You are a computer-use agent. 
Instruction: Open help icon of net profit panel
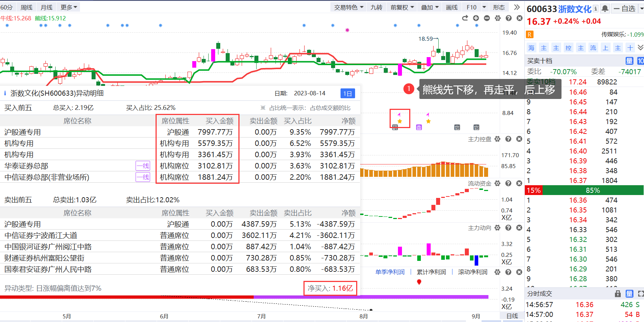click(508, 272)
